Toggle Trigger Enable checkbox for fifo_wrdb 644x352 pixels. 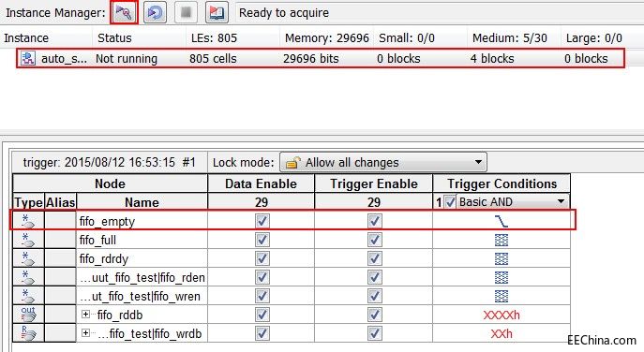[374, 333]
